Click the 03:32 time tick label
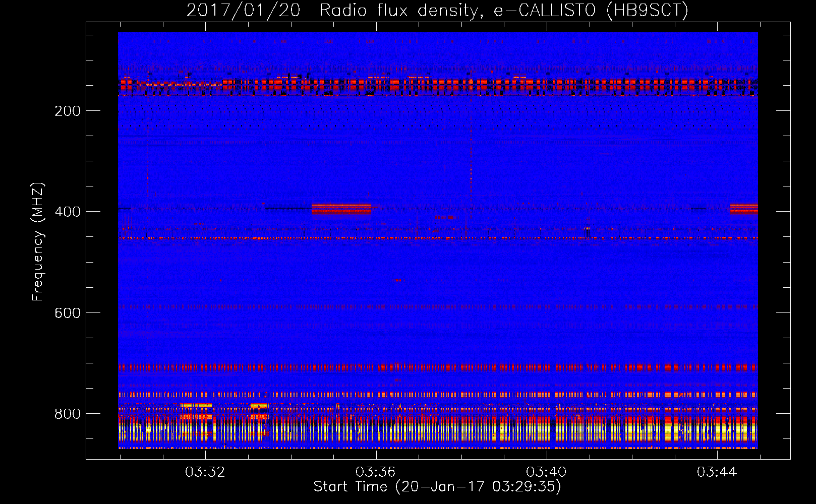Viewport: 816px width, 504px height. click(x=205, y=472)
